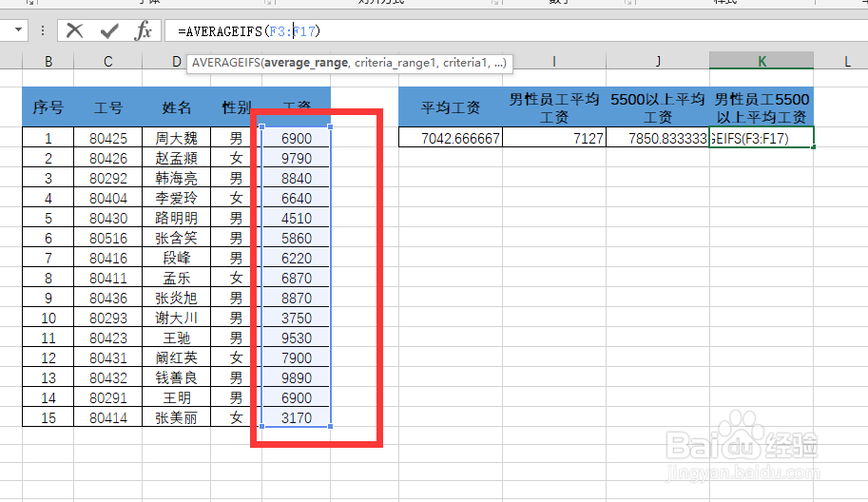Viewport: 868px width, 502px height.
Task: Select column B header
Action: pyautogui.click(x=48, y=62)
